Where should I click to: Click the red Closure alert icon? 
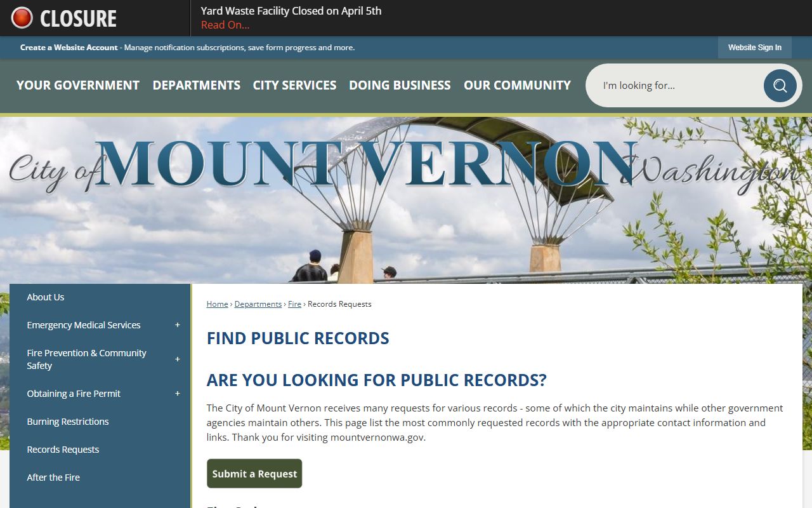point(22,18)
